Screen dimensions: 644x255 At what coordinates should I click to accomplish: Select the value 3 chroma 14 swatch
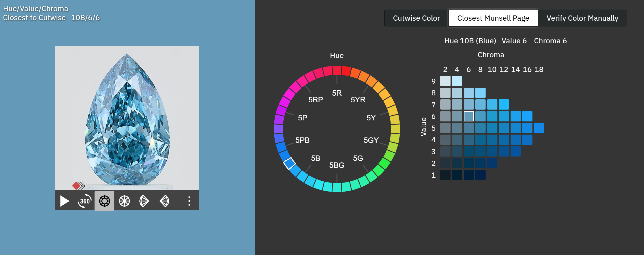[x=515, y=151]
